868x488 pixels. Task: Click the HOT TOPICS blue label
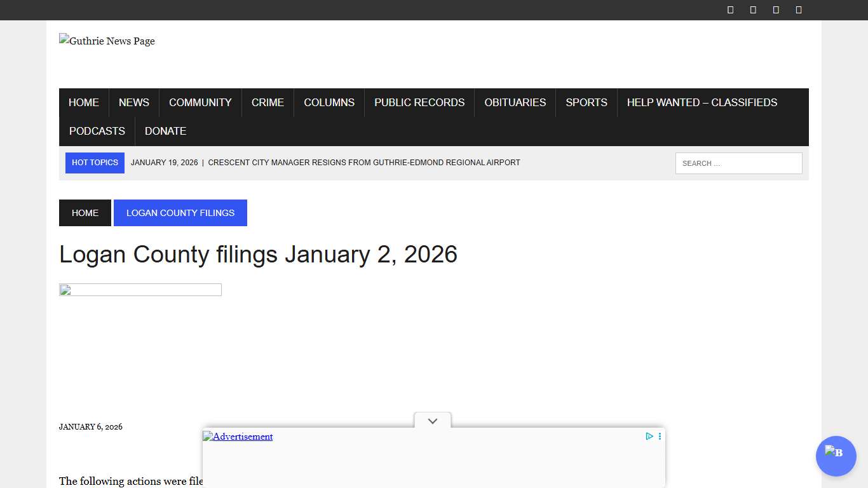(x=94, y=163)
